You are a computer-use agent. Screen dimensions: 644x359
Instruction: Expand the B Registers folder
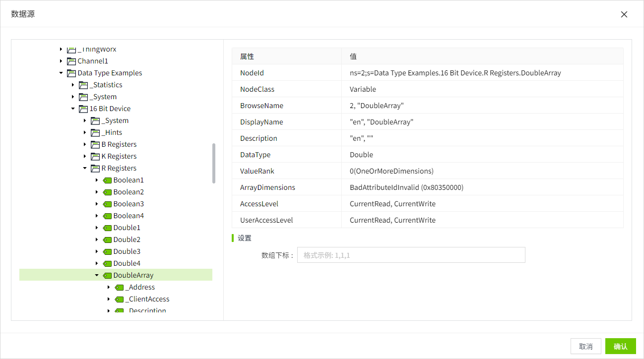coord(85,144)
